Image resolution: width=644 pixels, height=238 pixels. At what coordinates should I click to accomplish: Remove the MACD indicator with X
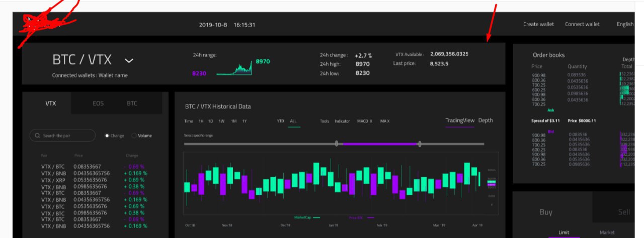[371, 121]
